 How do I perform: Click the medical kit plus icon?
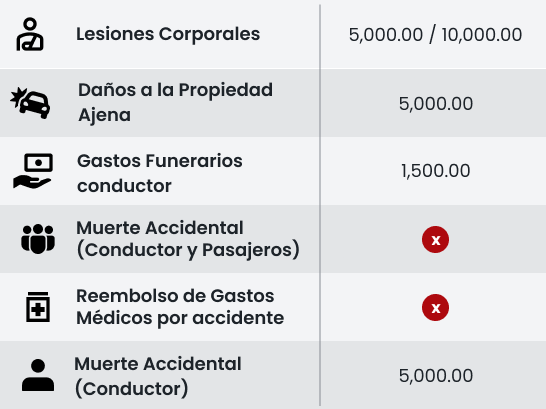coord(38,307)
